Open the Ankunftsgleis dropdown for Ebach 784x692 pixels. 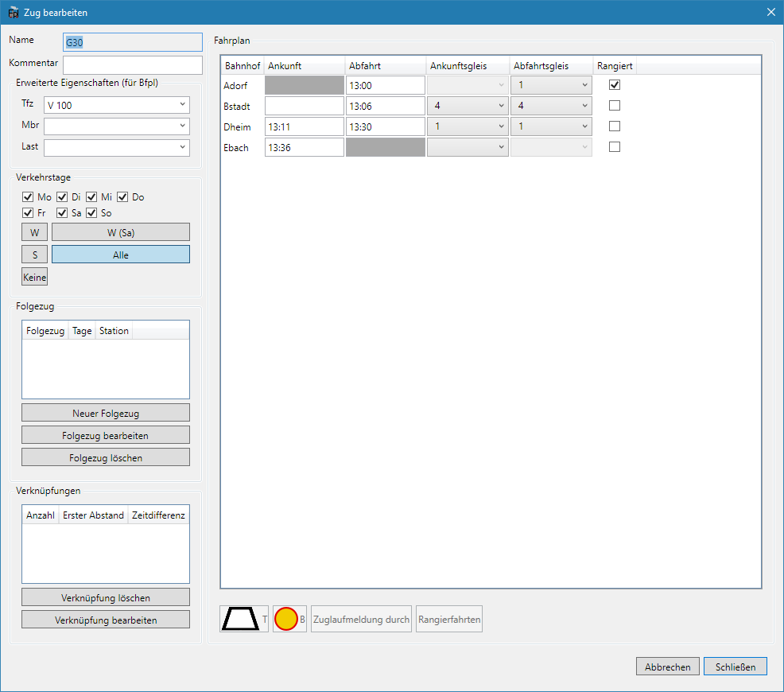click(468, 147)
